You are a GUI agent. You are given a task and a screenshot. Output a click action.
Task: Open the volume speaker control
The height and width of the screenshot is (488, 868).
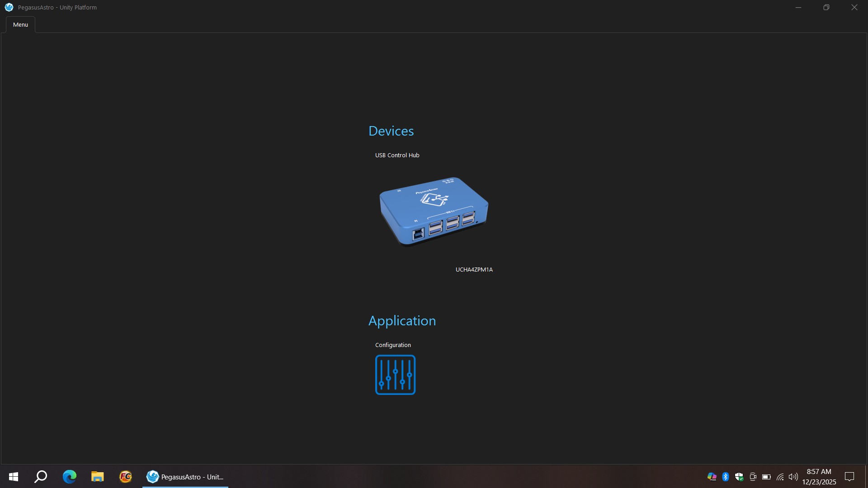click(x=793, y=477)
